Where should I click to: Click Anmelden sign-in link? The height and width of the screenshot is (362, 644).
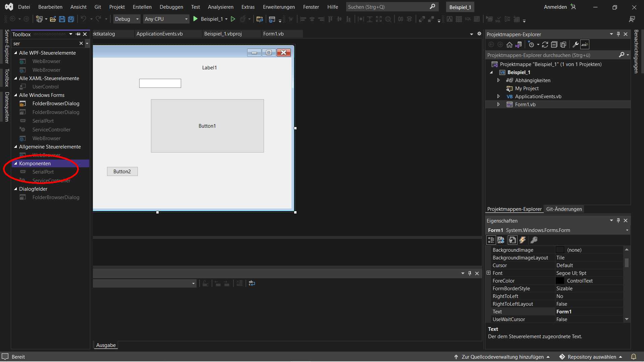pyautogui.click(x=555, y=7)
